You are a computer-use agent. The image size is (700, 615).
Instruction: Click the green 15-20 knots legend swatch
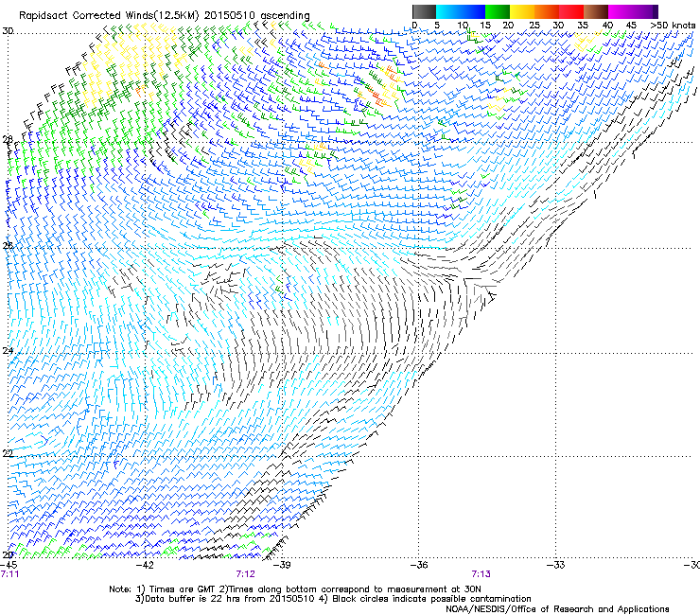click(x=497, y=11)
